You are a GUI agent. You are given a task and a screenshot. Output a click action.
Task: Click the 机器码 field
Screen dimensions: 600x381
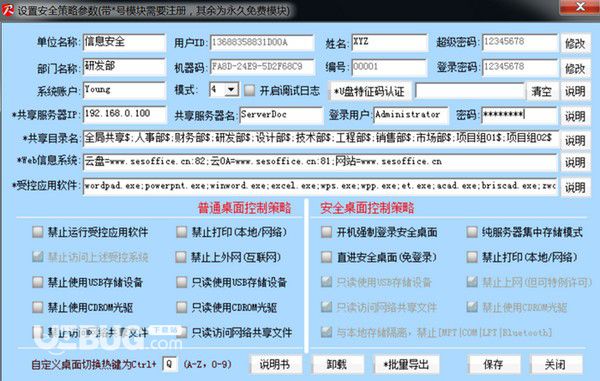pos(262,67)
